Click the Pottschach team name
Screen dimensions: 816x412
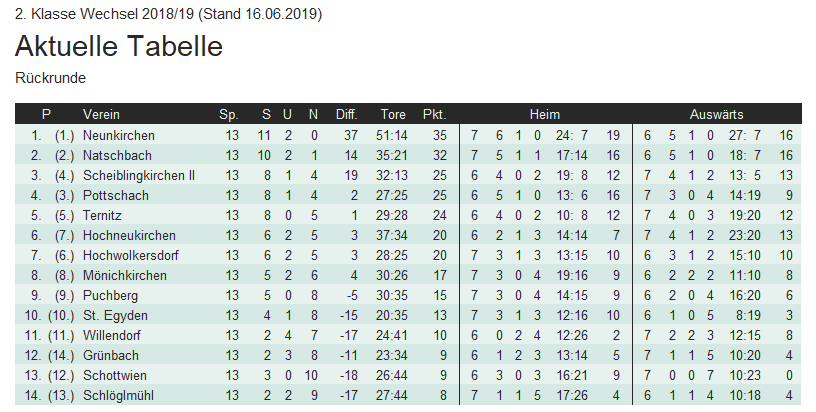[x=116, y=195]
